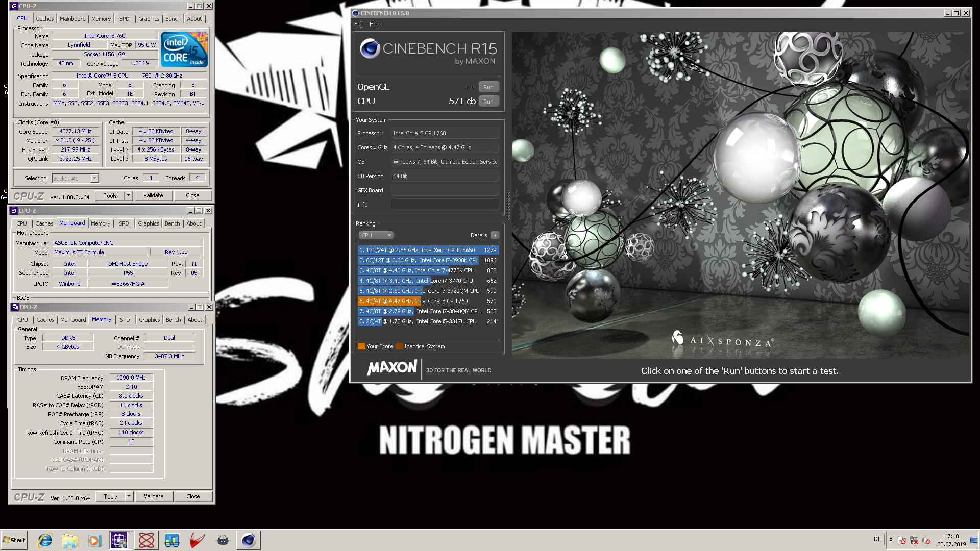
Task: Open Tools dropdown arrow in CPU-Z processor window
Action: click(128, 195)
